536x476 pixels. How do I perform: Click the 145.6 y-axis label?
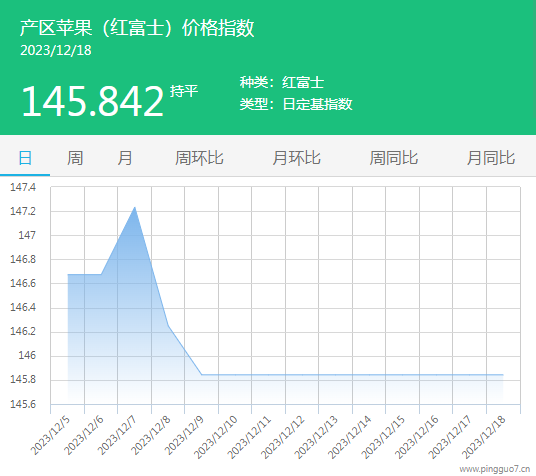point(23,404)
